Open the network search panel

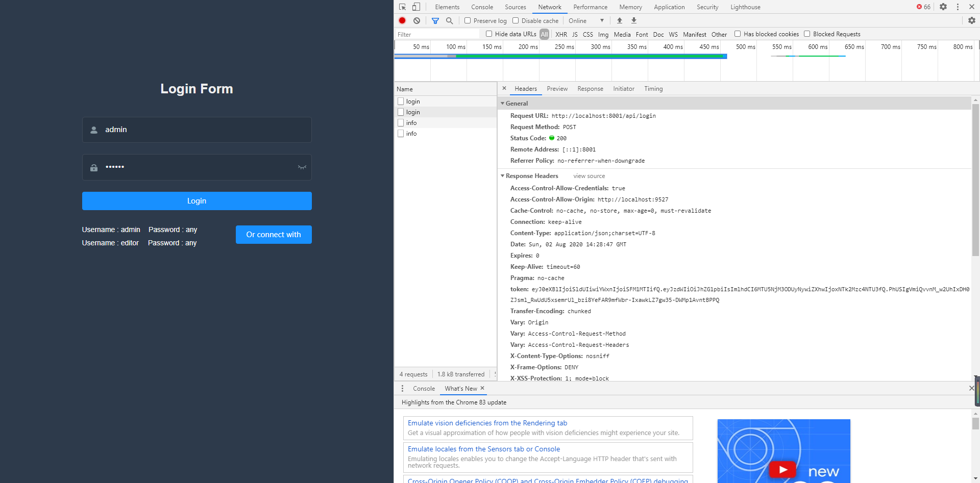click(x=450, y=20)
